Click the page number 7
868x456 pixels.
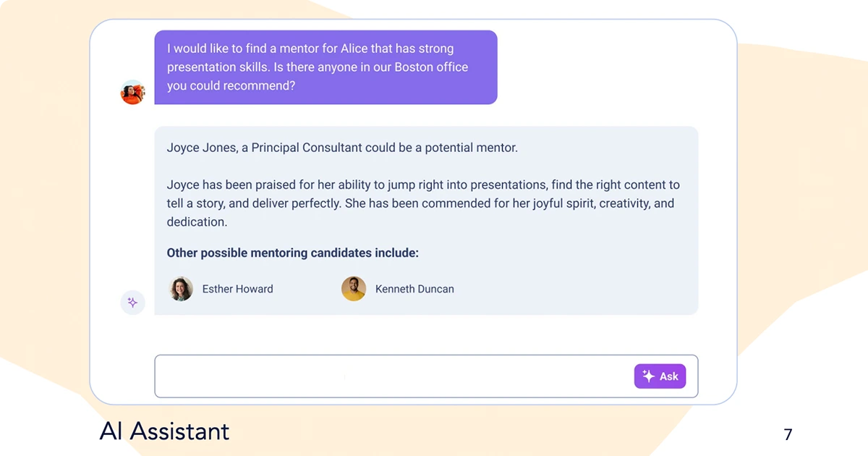[787, 433]
